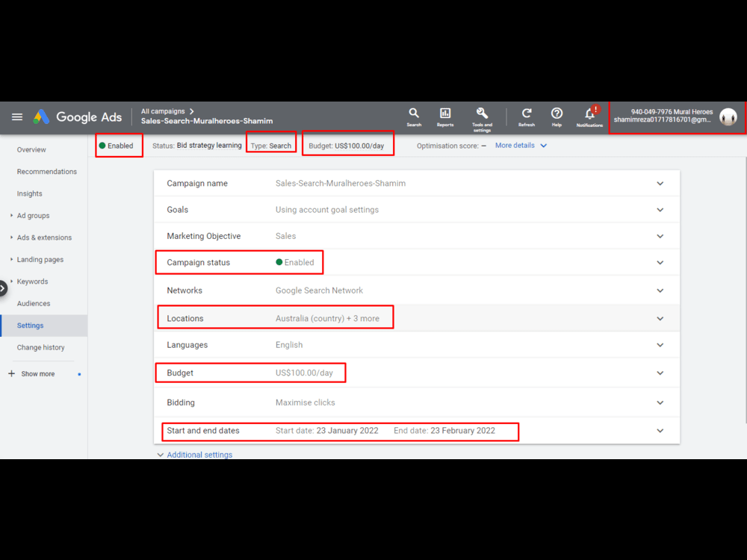This screenshot has width=747, height=560.
Task: Open the Help question-mark icon
Action: coord(557,116)
